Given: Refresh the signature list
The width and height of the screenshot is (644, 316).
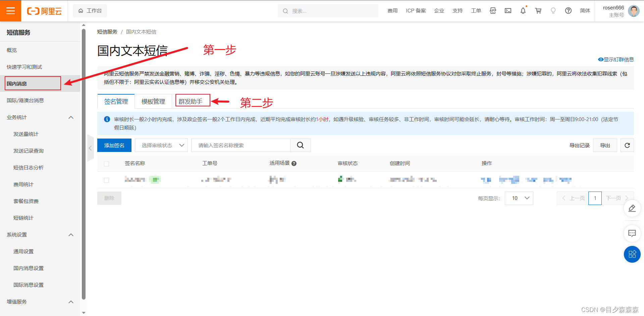Looking at the screenshot, I should [x=627, y=145].
